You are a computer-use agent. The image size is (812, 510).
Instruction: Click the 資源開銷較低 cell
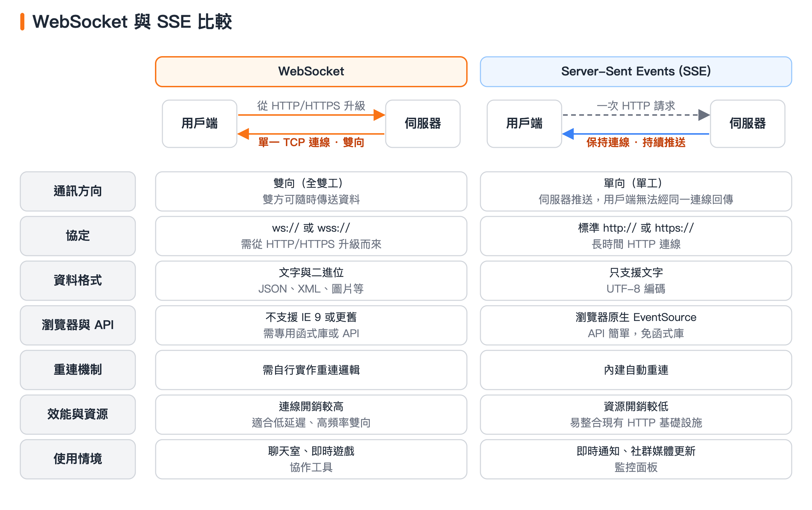[636, 415]
